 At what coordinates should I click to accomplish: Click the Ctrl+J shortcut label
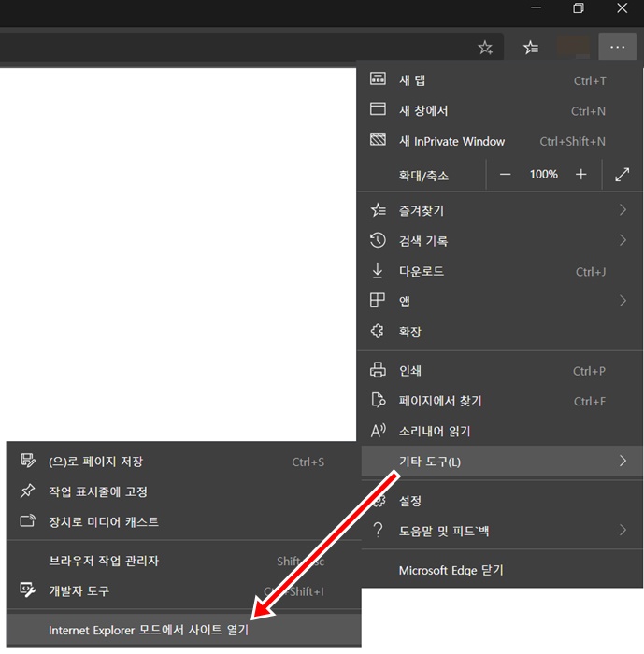(x=590, y=272)
